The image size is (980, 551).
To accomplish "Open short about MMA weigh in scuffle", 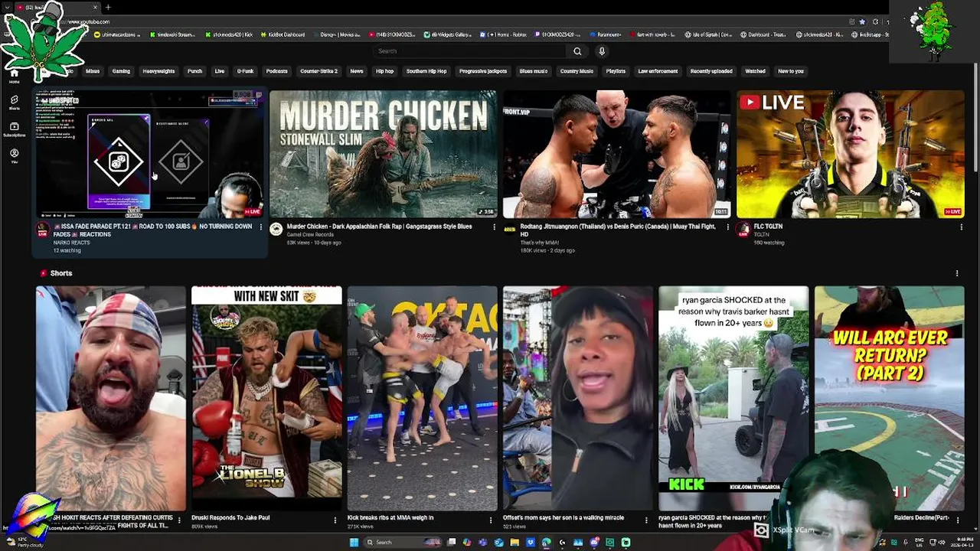I will (x=422, y=398).
